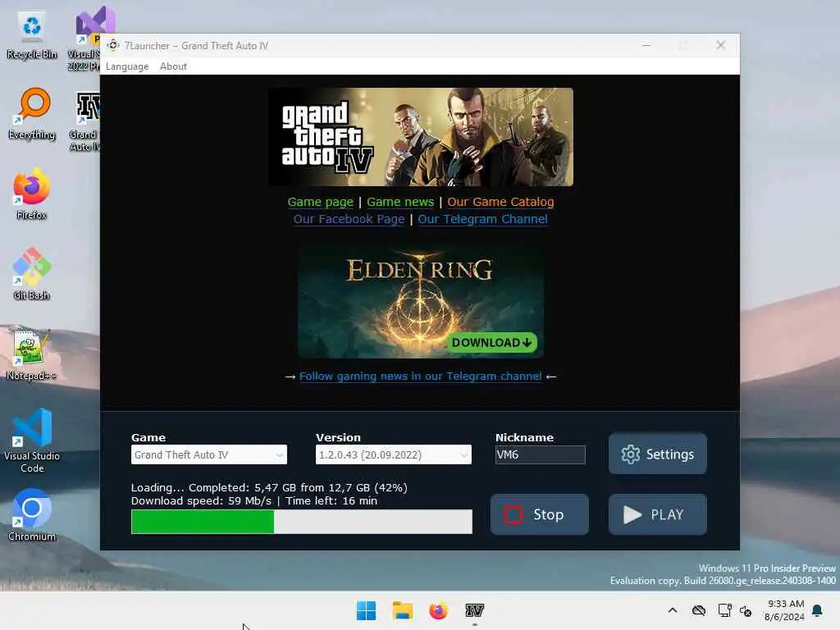This screenshot has width=840, height=630.
Task: Click the 'Loading... Completed: 5,47 GB' status text
Action: 269,488
